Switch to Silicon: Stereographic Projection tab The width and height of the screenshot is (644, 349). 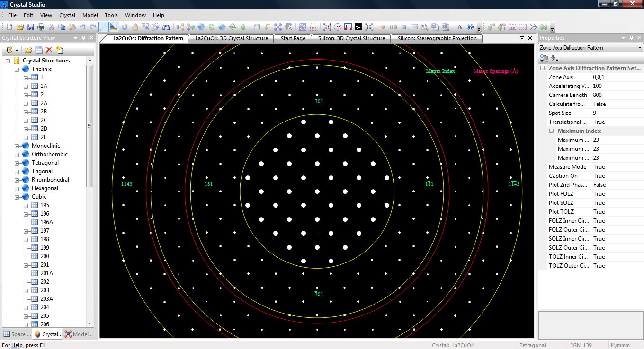437,38
